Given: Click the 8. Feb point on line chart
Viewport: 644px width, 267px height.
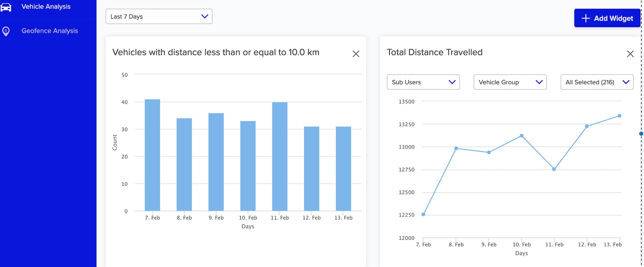Looking at the screenshot, I should (x=456, y=148).
